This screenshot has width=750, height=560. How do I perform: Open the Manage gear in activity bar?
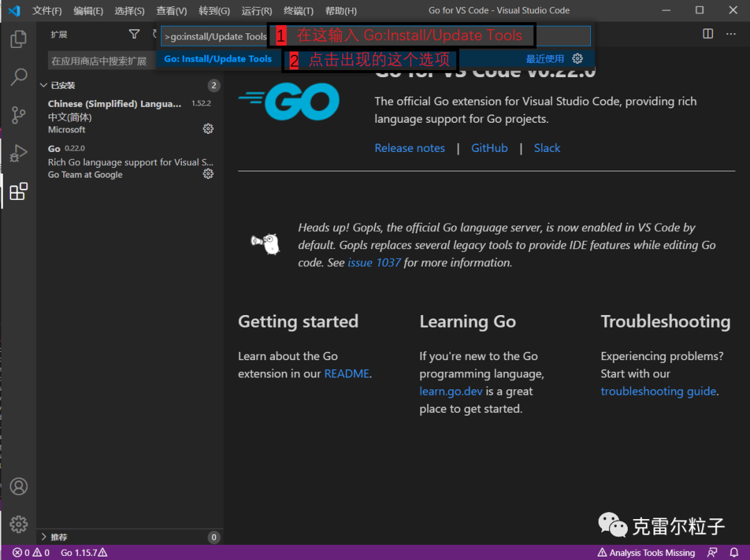[19, 524]
